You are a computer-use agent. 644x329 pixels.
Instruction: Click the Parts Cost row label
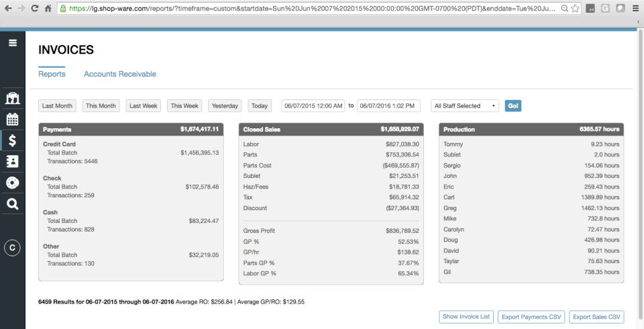(x=257, y=165)
